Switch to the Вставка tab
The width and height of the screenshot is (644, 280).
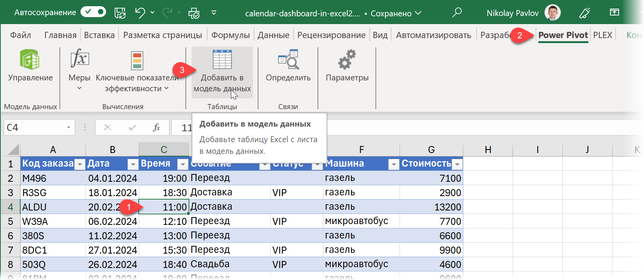pos(99,35)
